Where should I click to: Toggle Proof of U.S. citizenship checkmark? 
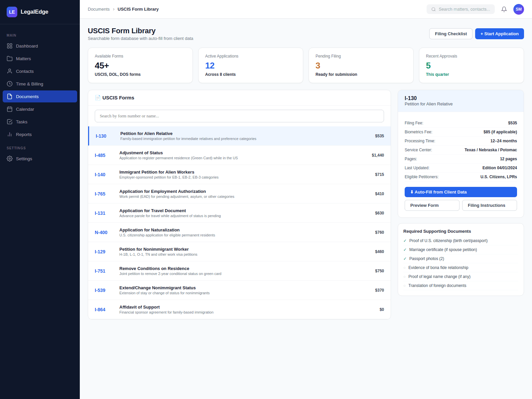[x=405, y=241]
